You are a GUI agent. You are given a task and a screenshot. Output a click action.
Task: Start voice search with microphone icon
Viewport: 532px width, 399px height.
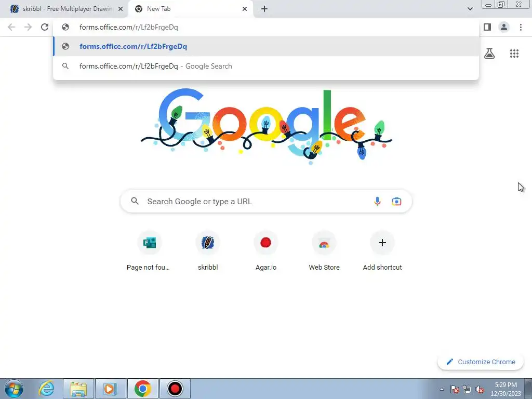tap(377, 201)
